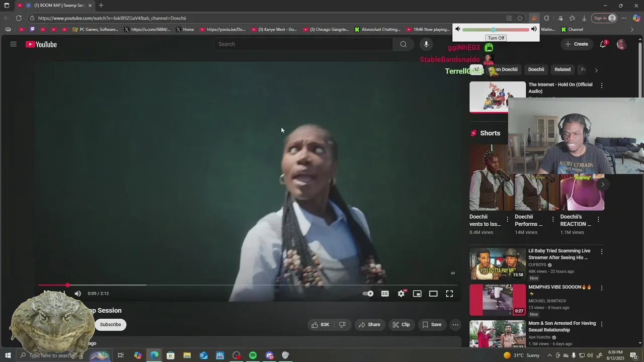Open options for MEMPHIS VIBE SOOOON video

coord(602,288)
